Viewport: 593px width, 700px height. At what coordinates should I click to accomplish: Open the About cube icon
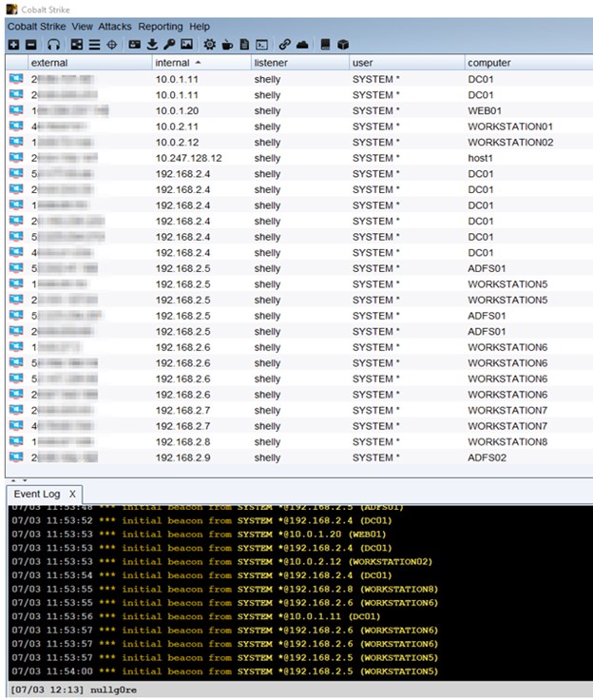343,45
